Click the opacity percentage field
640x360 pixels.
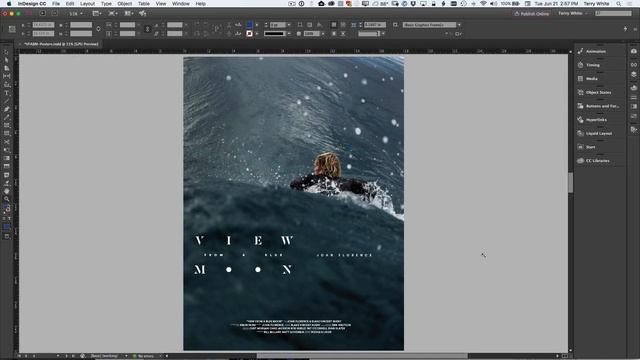pos(311,33)
